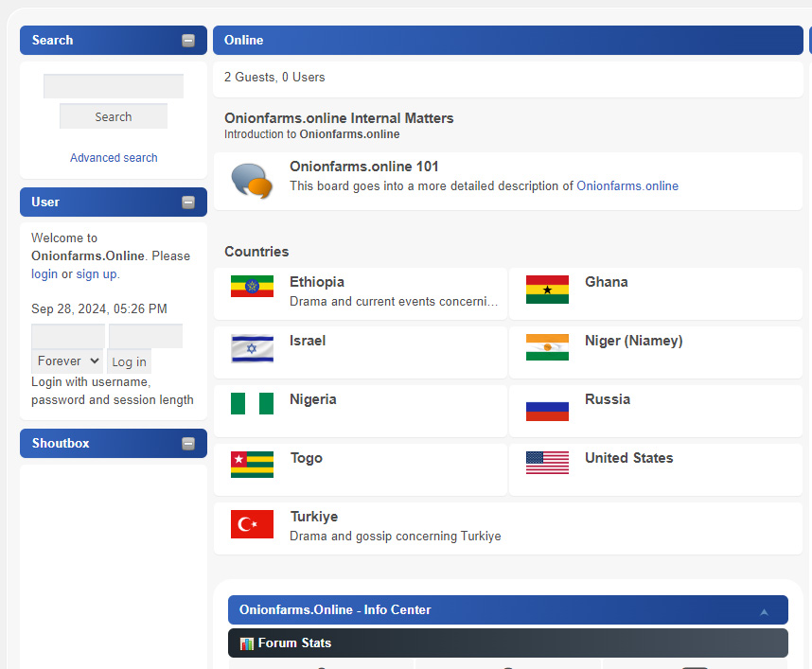Image resolution: width=812 pixels, height=669 pixels.
Task: Click the Ethiopia flag icon
Action: coord(252,287)
